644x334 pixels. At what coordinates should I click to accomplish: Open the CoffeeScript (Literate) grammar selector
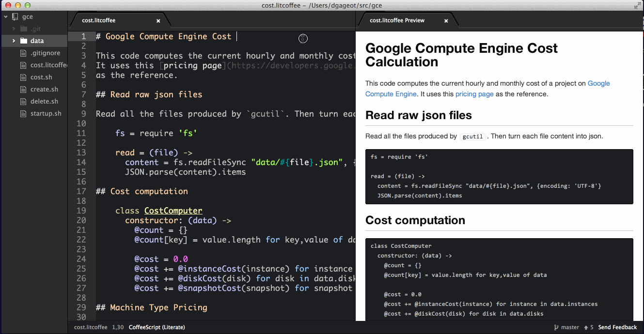click(x=157, y=327)
